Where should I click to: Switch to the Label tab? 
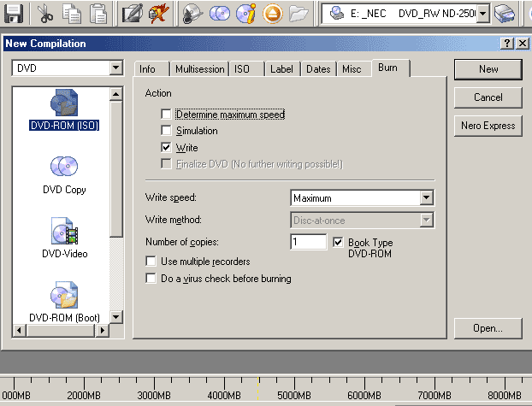[283, 69]
